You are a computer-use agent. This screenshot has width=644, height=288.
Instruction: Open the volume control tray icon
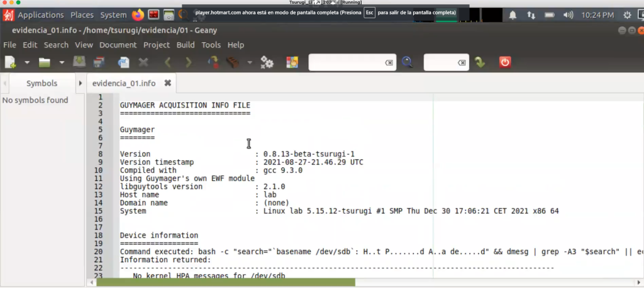tap(568, 15)
